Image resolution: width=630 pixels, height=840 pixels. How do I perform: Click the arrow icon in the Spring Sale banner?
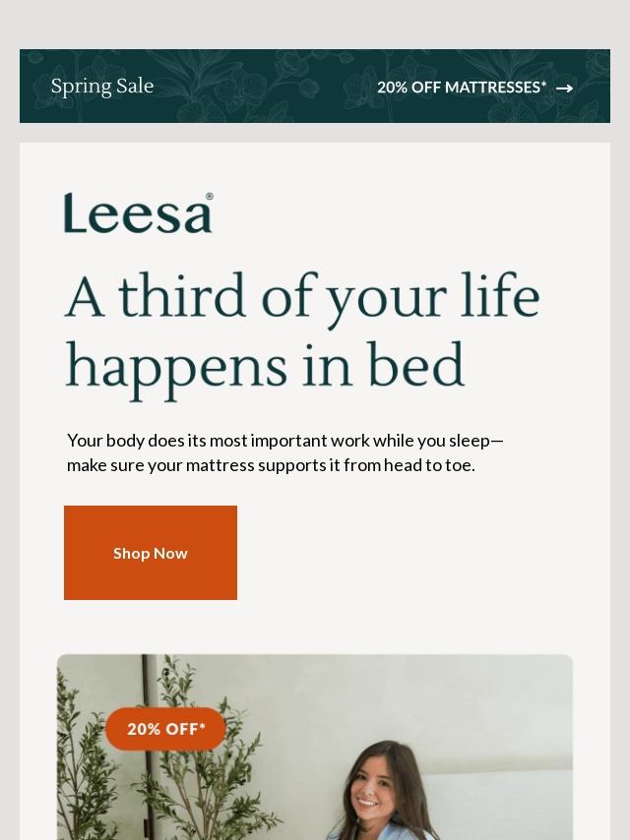click(x=564, y=89)
